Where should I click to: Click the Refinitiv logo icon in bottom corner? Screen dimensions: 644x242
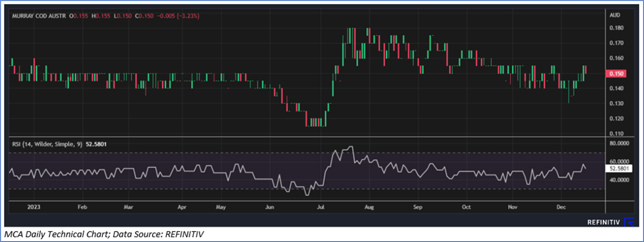coord(629,222)
